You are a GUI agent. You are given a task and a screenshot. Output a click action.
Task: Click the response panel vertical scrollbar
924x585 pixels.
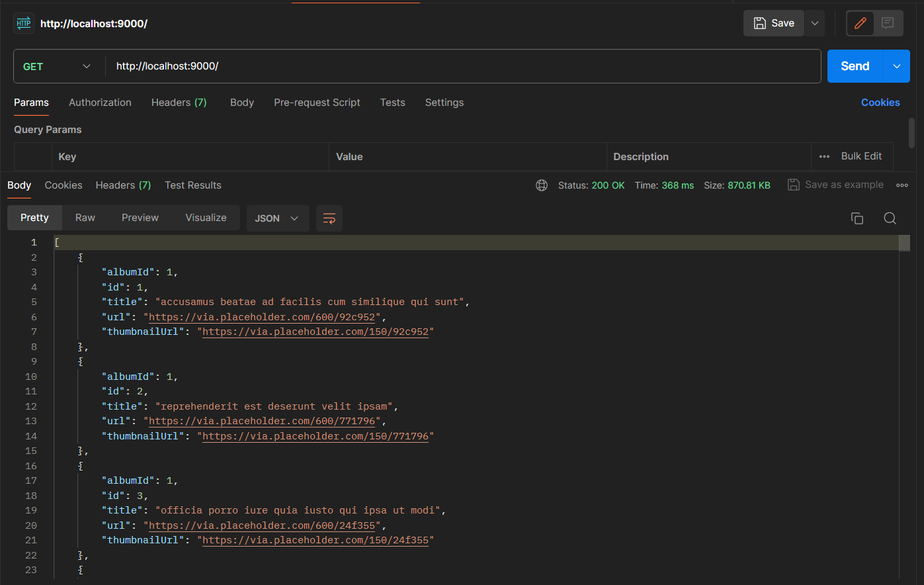click(906, 243)
